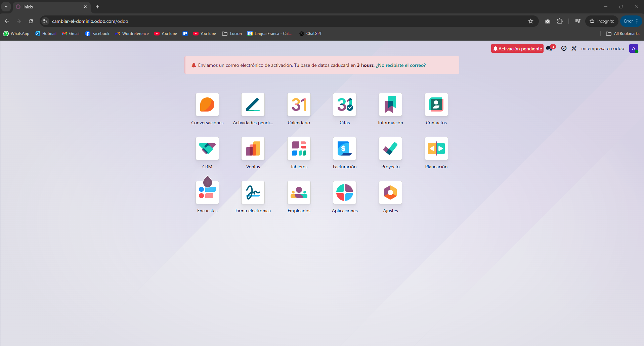Launch the CRM app icon
The height and width of the screenshot is (346, 644).
pyautogui.click(x=207, y=149)
